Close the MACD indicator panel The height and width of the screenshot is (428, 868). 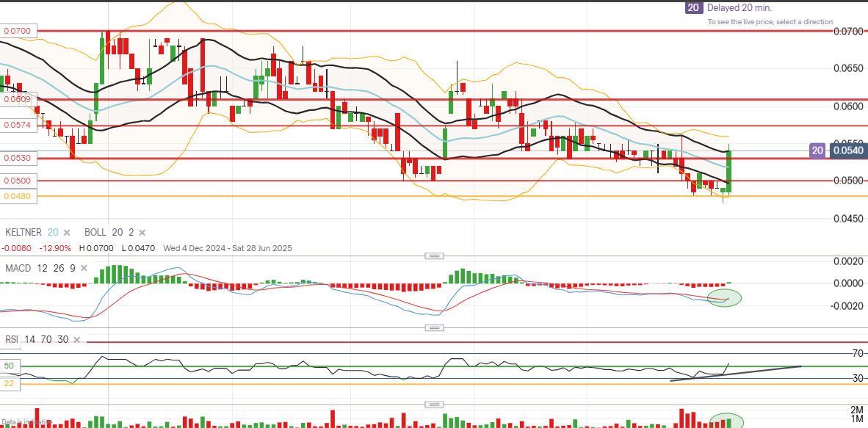(x=84, y=268)
